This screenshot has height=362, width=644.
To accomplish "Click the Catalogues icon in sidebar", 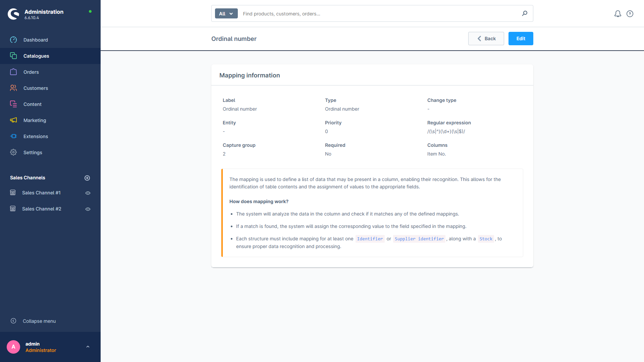I will pyautogui.click(x=13, y=56).
